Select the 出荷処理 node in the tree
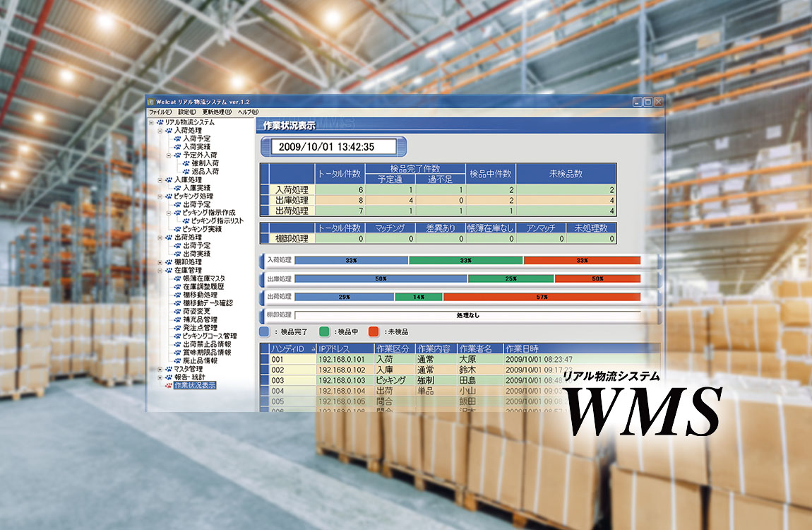812x530 pixels. click(189, 237)
